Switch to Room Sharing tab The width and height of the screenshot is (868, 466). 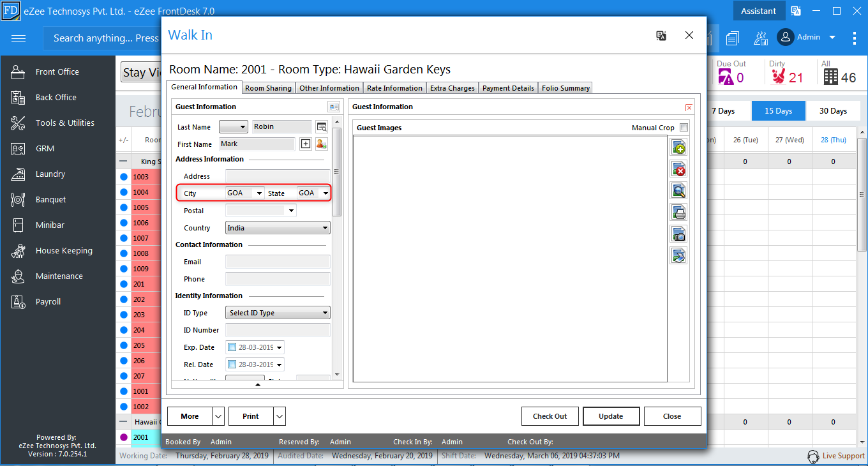(268, 88)
